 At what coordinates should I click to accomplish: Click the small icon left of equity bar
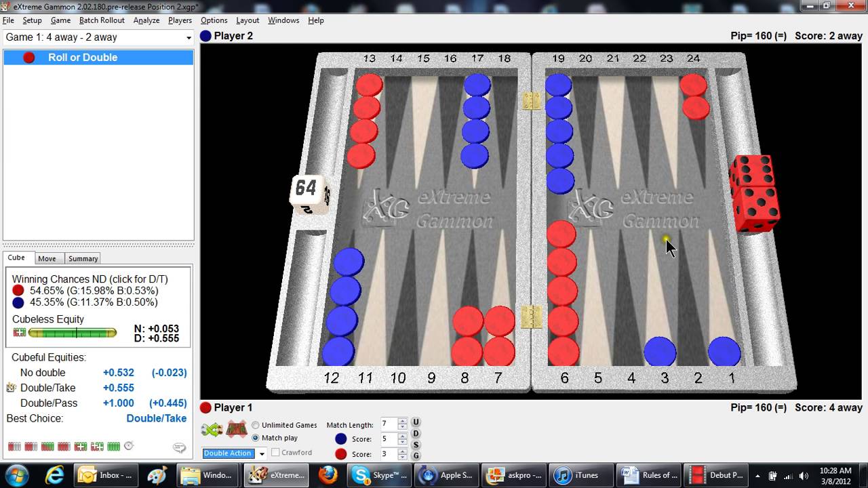coord(18,333)
